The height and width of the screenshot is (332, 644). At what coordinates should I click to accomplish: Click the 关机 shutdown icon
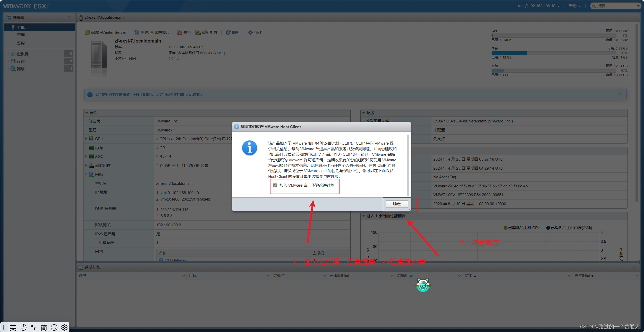pyautogui.click(x=180, y=32)
